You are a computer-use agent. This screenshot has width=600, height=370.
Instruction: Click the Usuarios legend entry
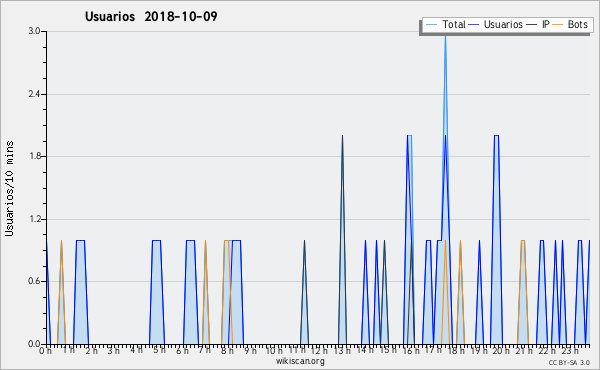pyautogui.click(x=496, y=24)
